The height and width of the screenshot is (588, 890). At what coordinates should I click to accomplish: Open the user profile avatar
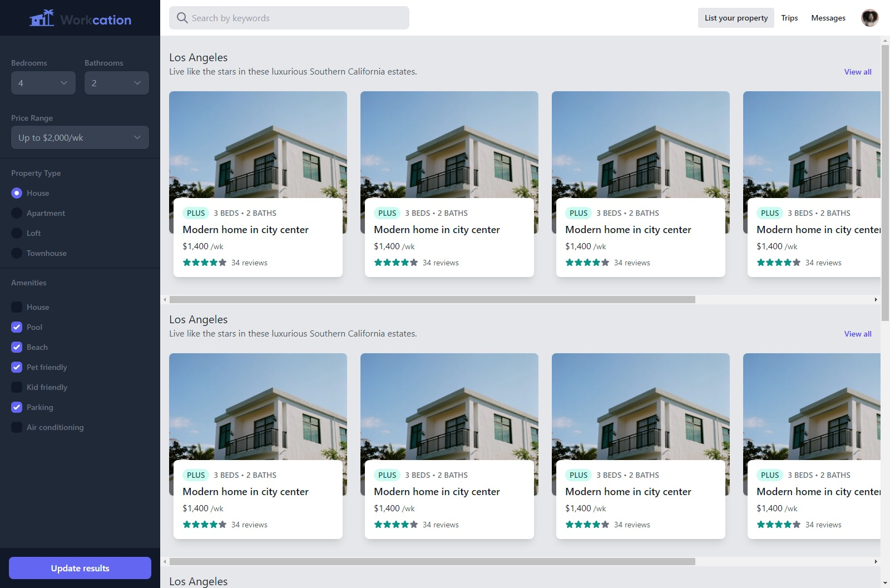pos(869,18)
